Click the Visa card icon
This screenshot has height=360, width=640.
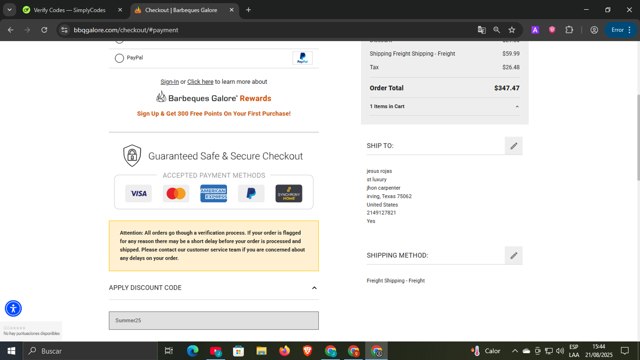(x=139, y=193)
